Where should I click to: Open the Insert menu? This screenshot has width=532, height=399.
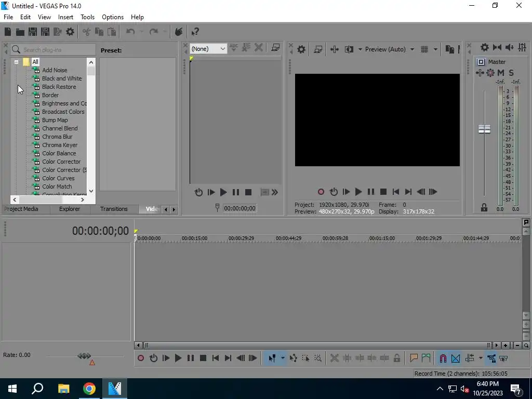tap(65, 17)
